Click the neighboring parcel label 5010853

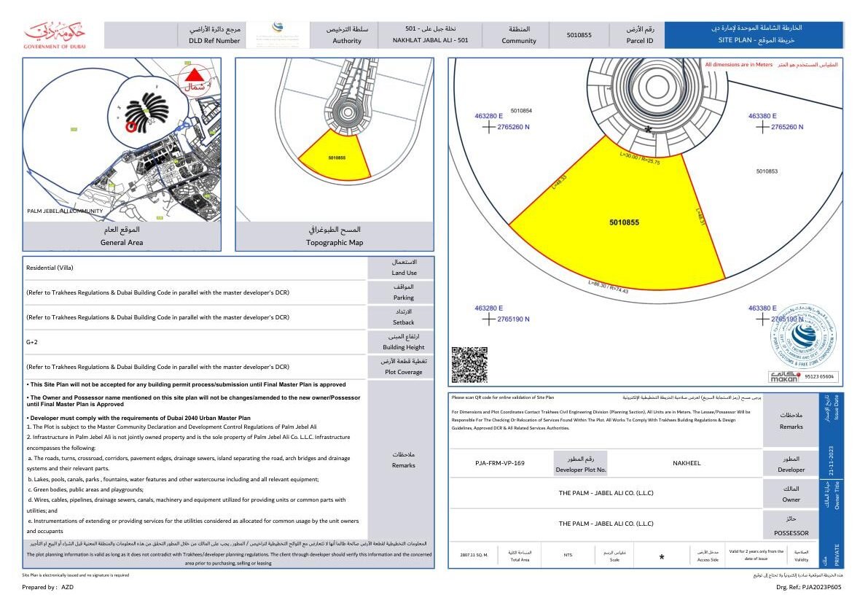click(767, 171)
